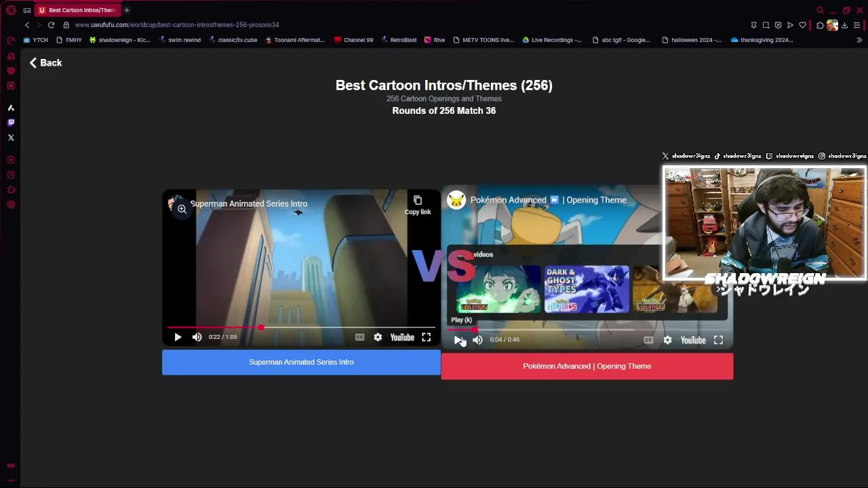Navigate back with browser back arrow
Image resolution: width=868 pixels, height=488 pixels.
[x=27, y=25]
